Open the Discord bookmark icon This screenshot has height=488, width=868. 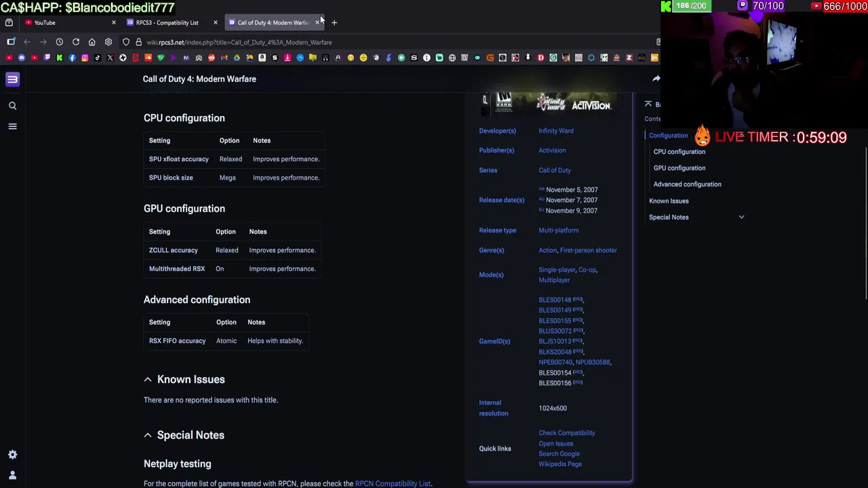[x=22, y=58]
